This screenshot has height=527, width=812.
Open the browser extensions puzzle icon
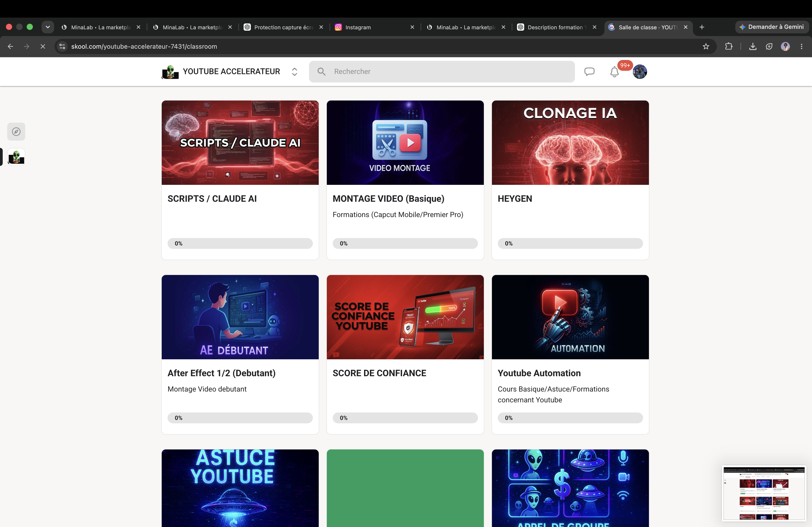(729, 46)
